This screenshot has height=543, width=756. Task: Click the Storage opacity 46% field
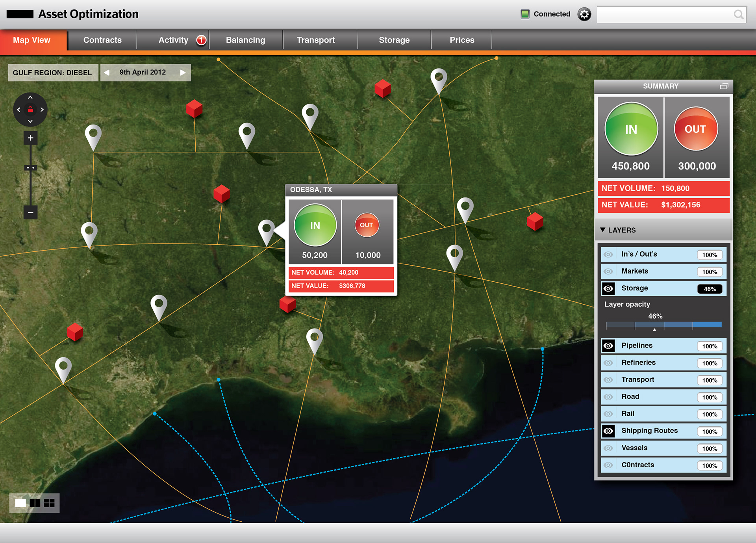pos(710,289)
